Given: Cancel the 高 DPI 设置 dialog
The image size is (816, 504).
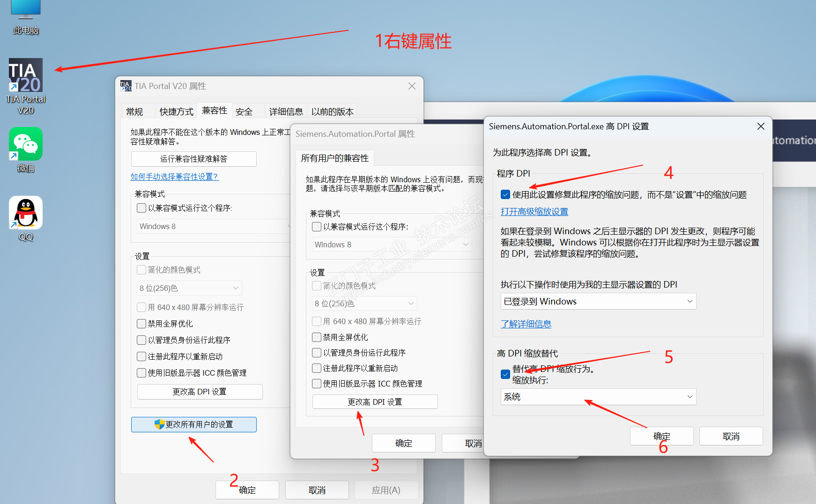Looking at the screenshot, I should [x=731, y=436].
